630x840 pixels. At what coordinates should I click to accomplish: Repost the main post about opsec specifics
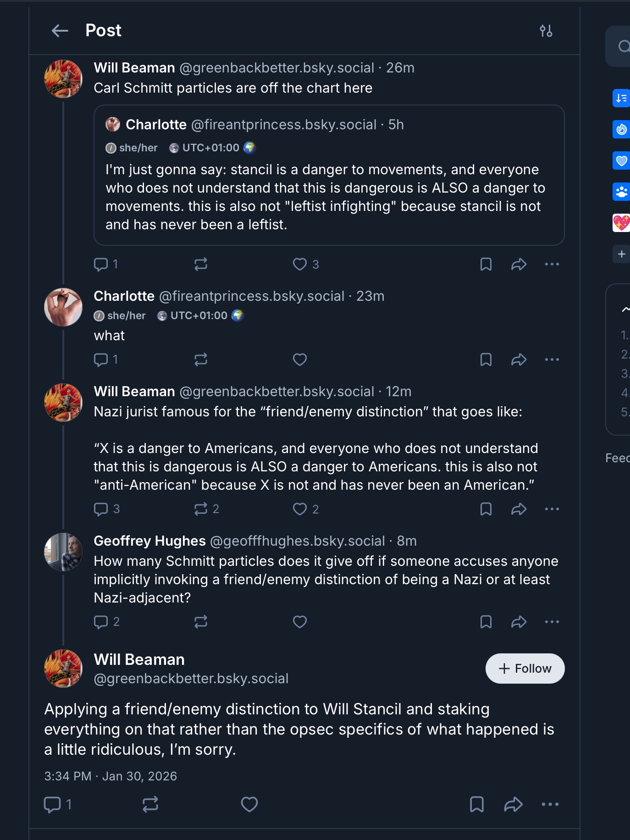pos(150,804)
